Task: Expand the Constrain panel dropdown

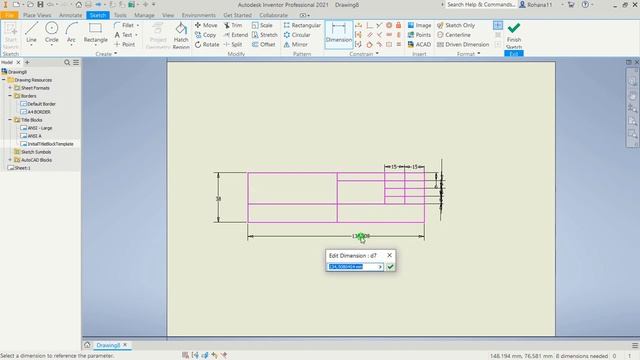Action: coord(377,53)
